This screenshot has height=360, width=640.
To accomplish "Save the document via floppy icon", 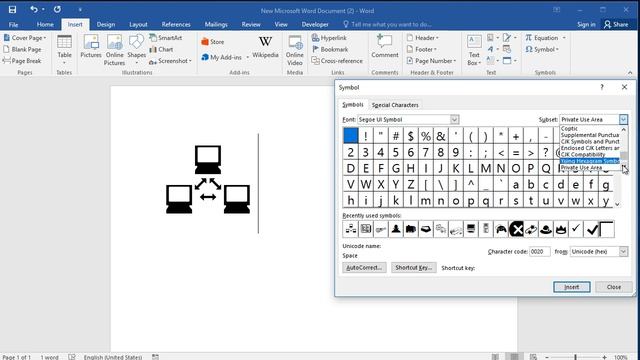I will (x=12, y=9).
